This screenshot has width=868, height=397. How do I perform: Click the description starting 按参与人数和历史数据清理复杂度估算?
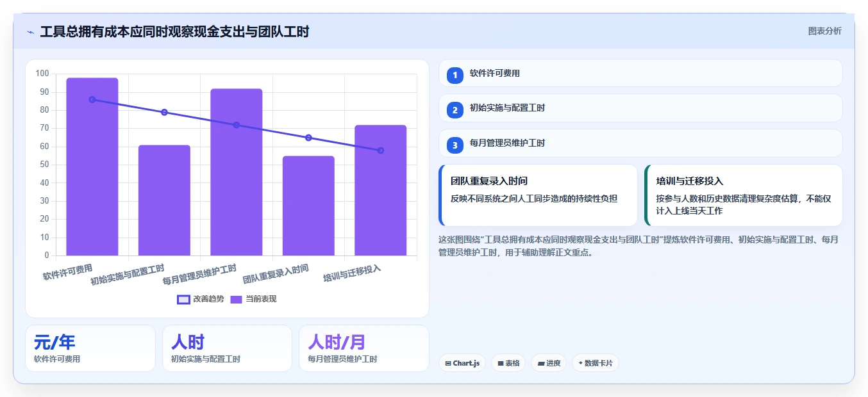click(x=744, y=204)
